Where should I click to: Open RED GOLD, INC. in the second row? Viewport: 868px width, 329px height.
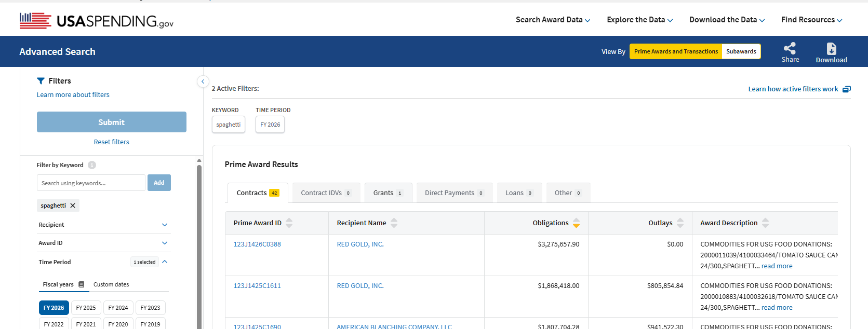[x=360, y=285]
